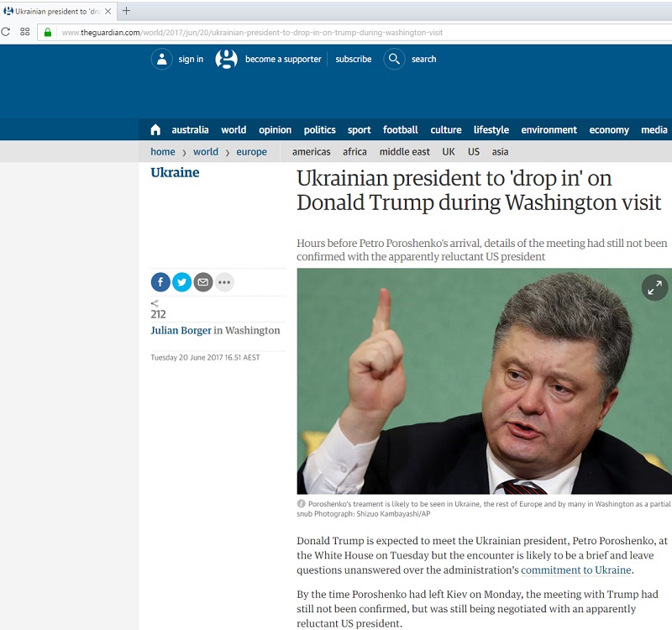Go to US subsection
The height and width of the screenshot is (630, 672).
pyautogui.click(x=474, y=152)
